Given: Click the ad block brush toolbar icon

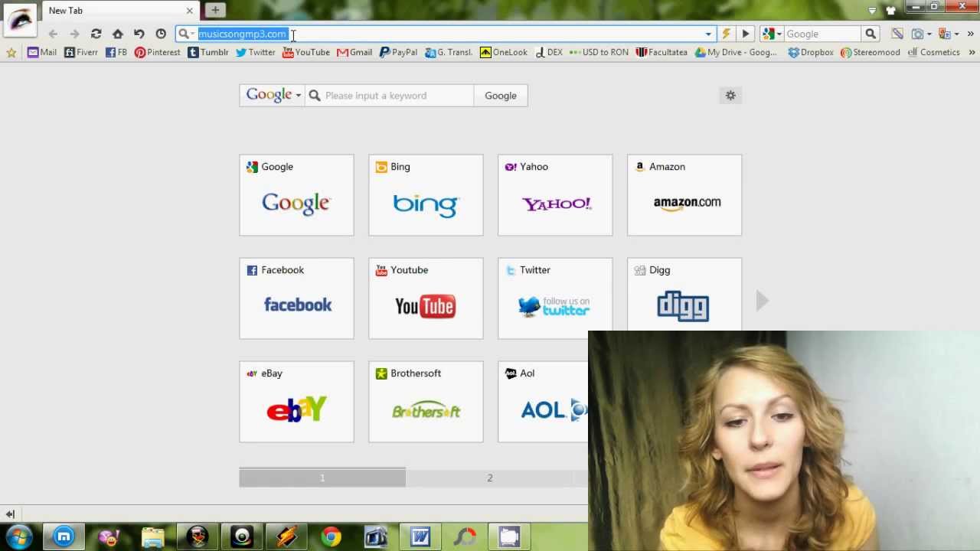Looking at the screenshot, I should point(897,34).
